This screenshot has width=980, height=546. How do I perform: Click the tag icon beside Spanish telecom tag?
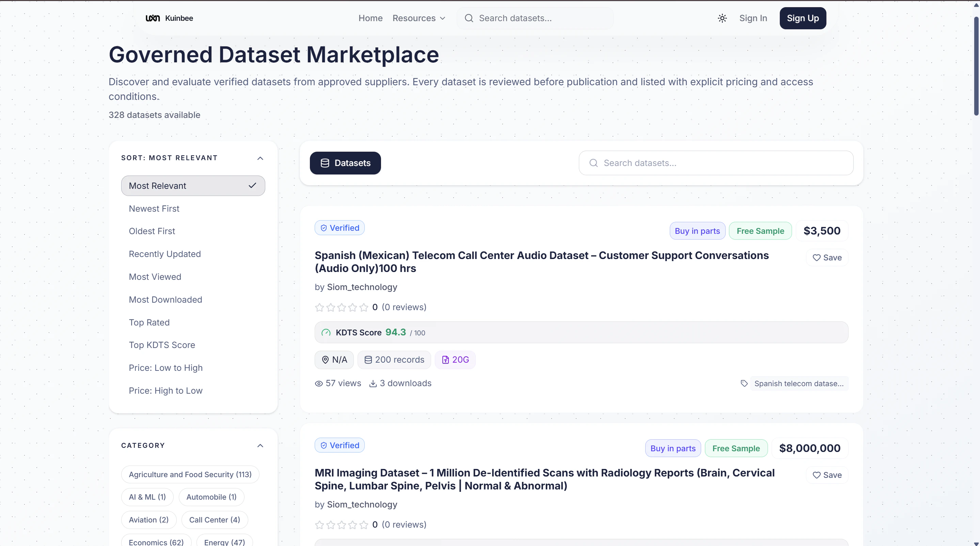point(744,383)
